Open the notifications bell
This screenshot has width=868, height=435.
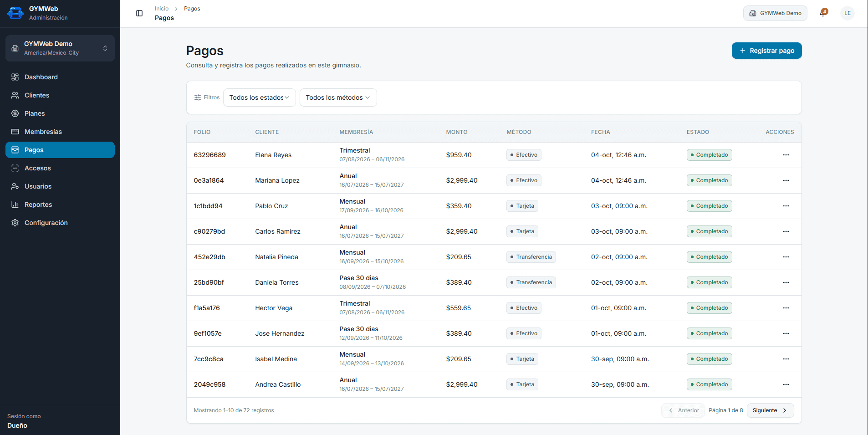[823, 13]
